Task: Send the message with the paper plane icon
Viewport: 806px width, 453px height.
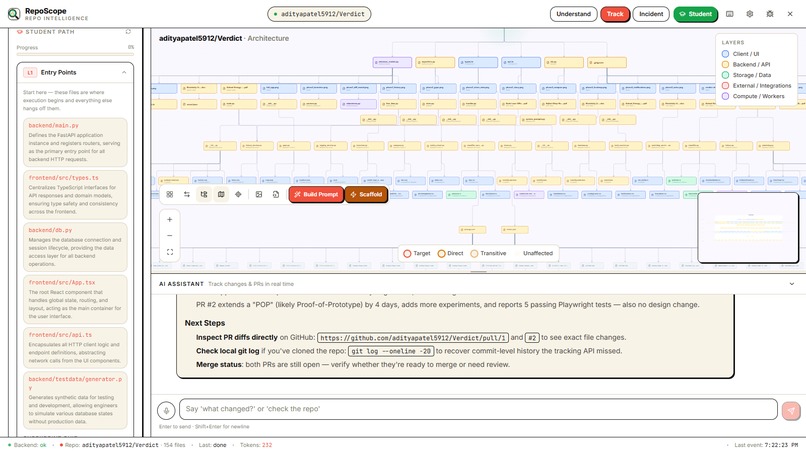Action: [791, 410]
